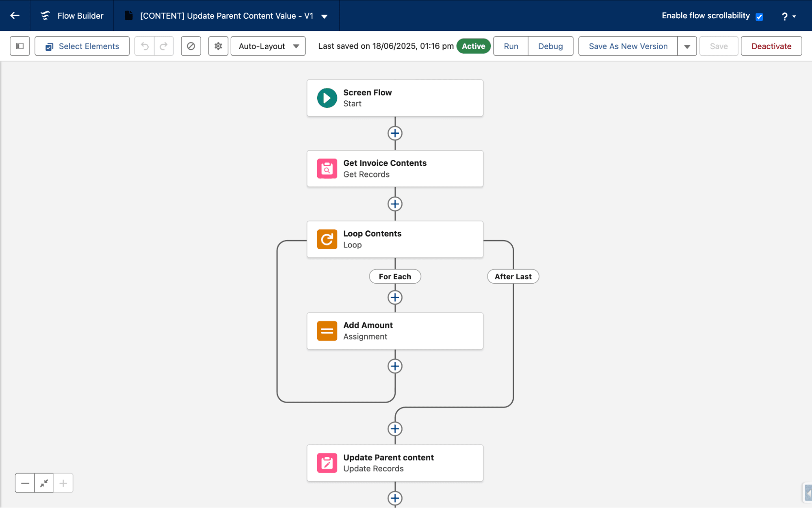Open the flow settings gear
812x508 pixels.
click(218, 46)
